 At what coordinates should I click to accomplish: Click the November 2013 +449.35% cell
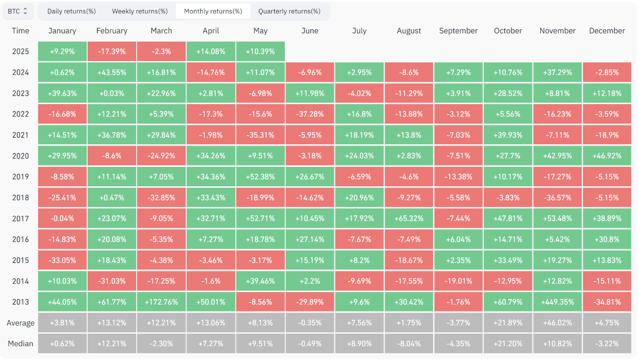(557, 302)
